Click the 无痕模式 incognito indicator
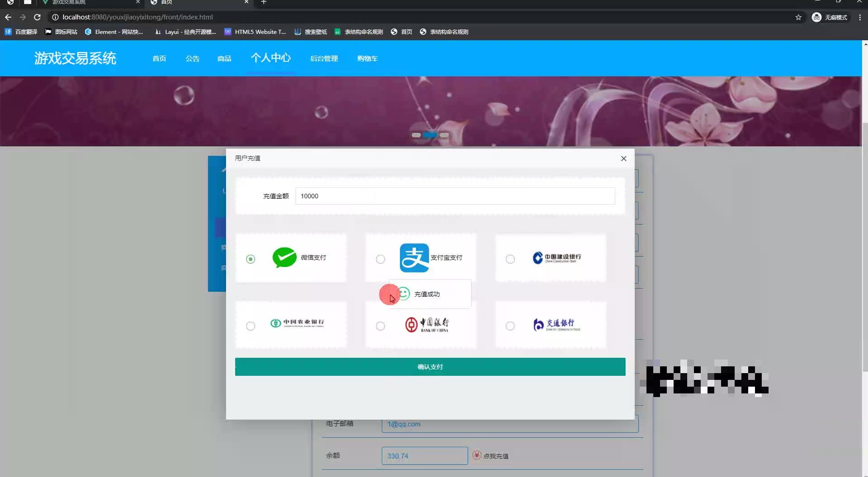 pos(830,17)
